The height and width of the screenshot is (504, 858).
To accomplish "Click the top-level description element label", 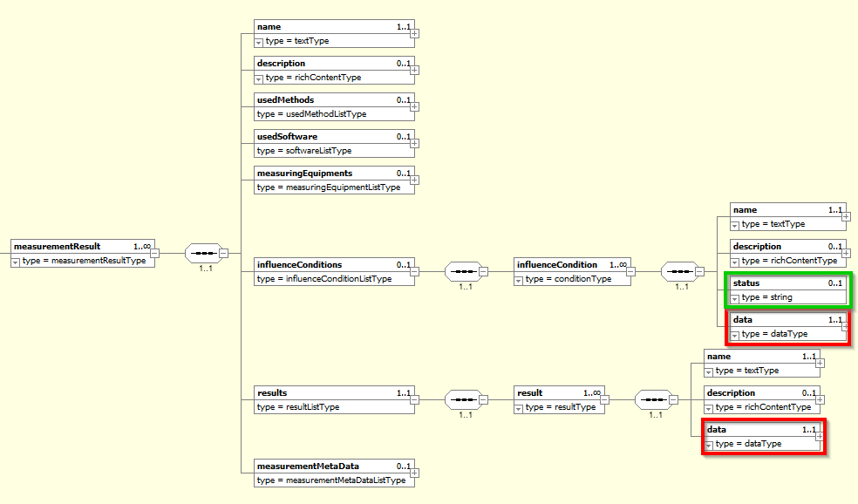I will tap(282, 64).
